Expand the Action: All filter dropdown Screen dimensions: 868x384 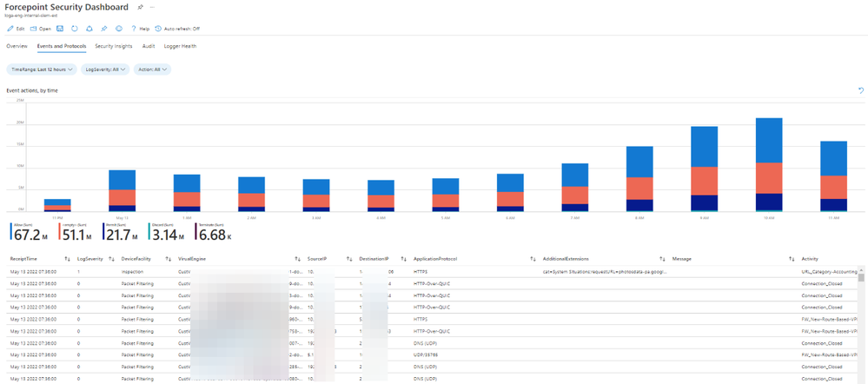click(152, 70)
